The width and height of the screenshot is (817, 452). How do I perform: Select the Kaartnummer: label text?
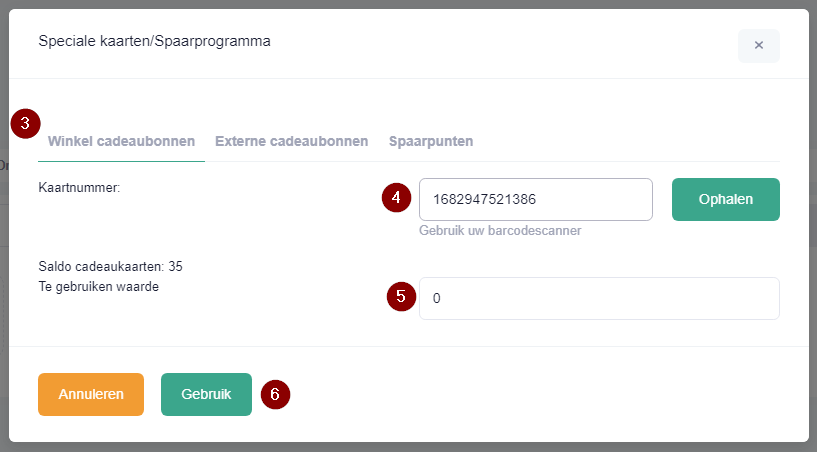(x=79, y=188)
